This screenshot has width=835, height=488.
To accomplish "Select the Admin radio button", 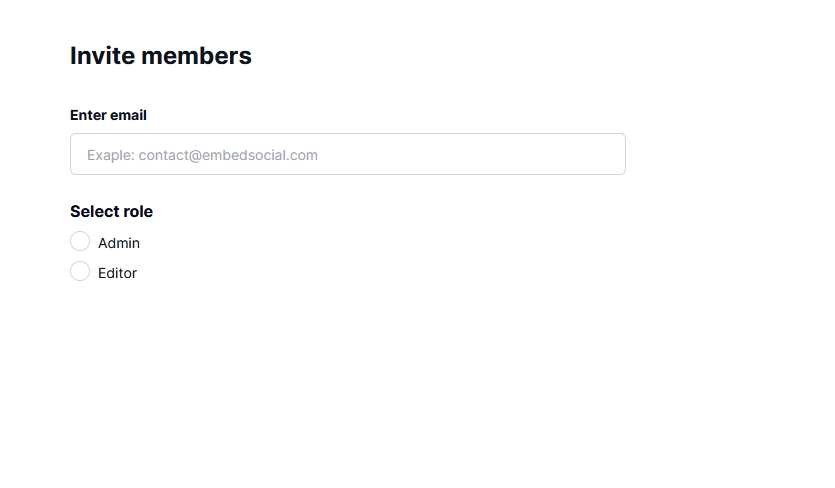I will click(x=80, y=242).
